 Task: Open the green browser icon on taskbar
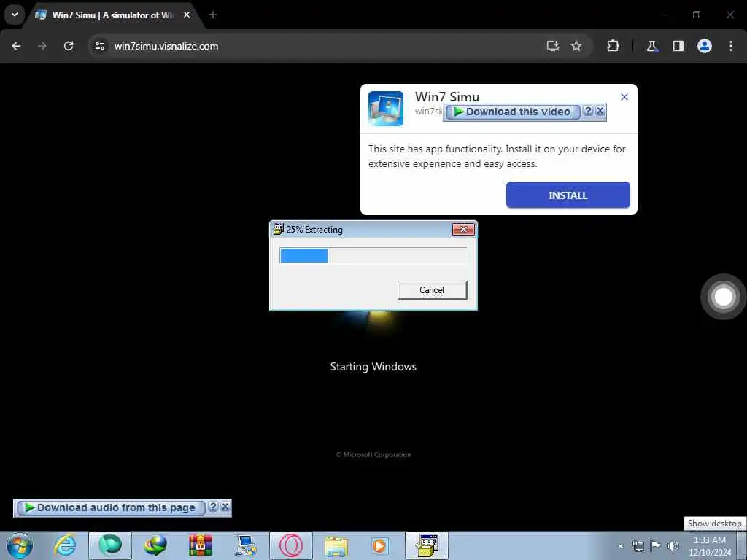tap(110, 545)
